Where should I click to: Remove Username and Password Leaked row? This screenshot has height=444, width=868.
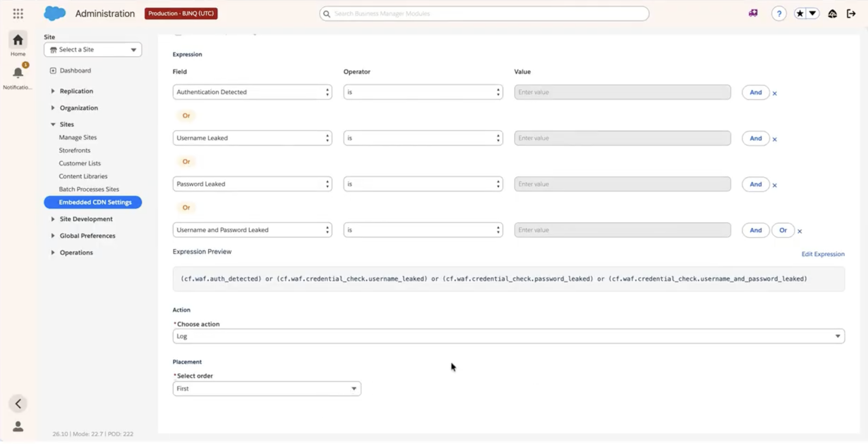click(799, 231)
